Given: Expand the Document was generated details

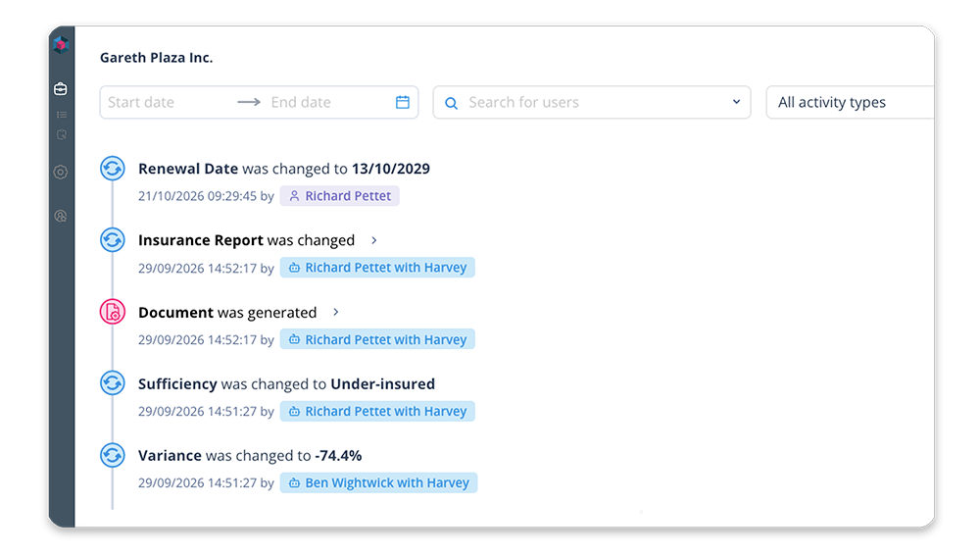Looking at the screenshot, I should 335,312.
